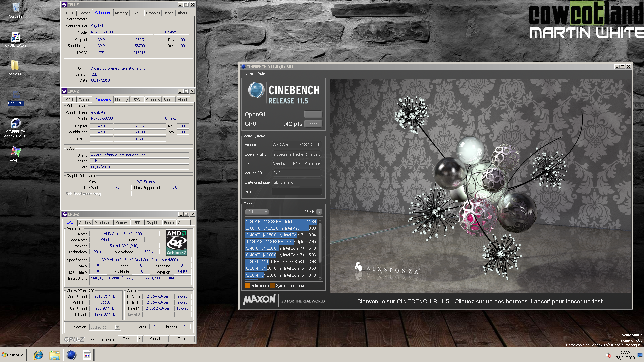Click the show desktop tray icon
Screen dimensions: 644x362
(640, 355)
